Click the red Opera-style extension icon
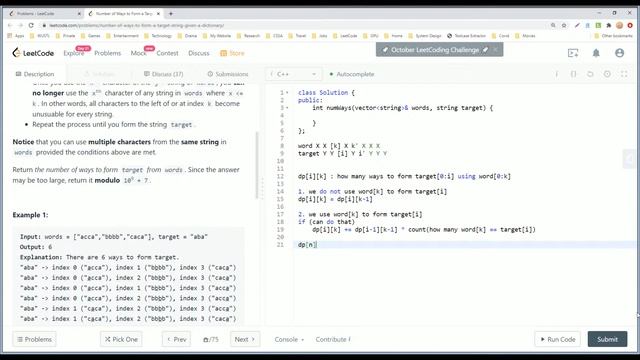The image size is (640, 360). pyautogui.click(x=630, y=25)
